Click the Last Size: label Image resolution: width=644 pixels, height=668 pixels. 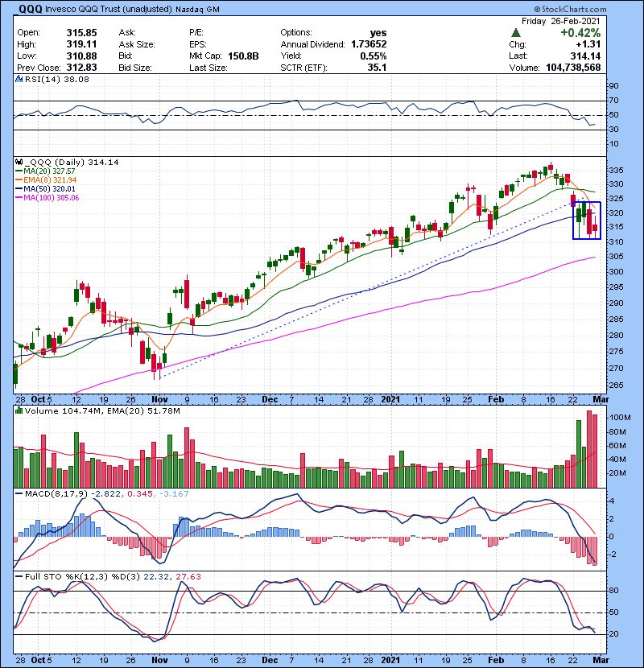pos(208,68)
